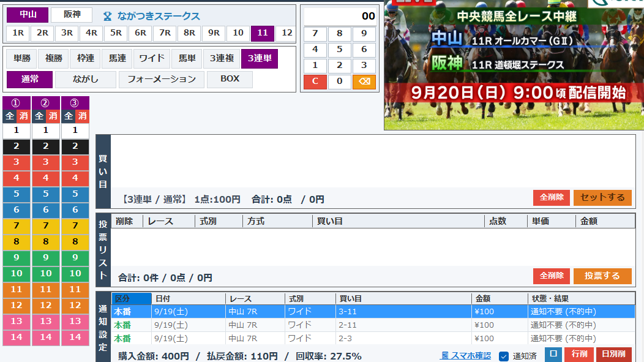The height and width of the screenshot is (362, 644).
Task: Select the notification row with 3-11
Action: point(373,311)
